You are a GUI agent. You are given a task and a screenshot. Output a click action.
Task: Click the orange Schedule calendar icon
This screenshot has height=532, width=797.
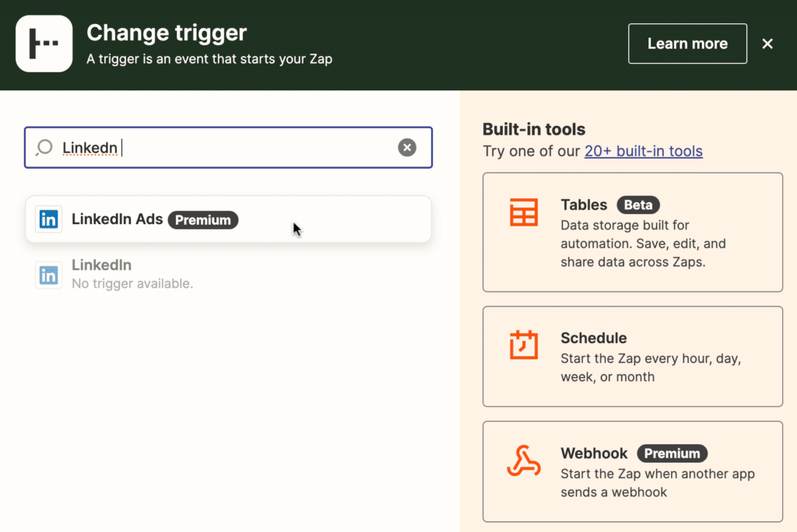(524, 345)
